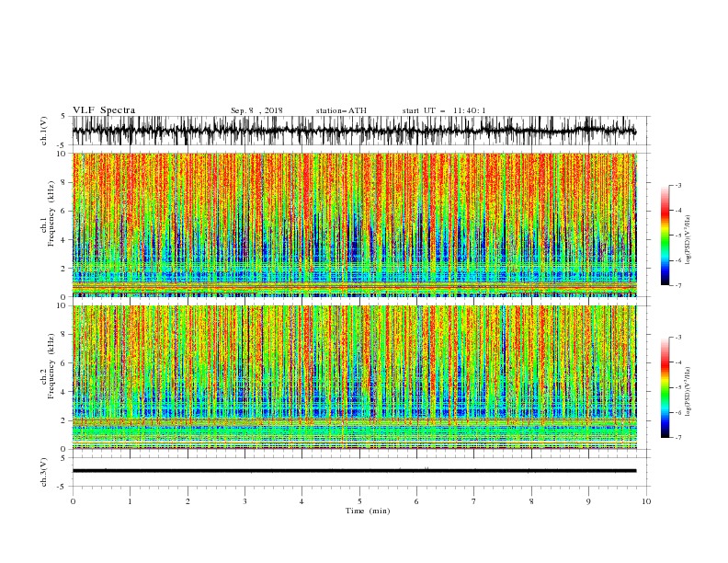Screen dimensions: 728x563
Task: Click the "-7" tick on upper color bar
Action: tap(677, 285)
